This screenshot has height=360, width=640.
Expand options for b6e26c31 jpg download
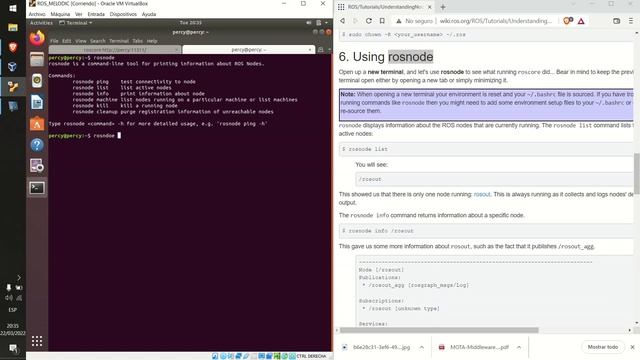422,347
